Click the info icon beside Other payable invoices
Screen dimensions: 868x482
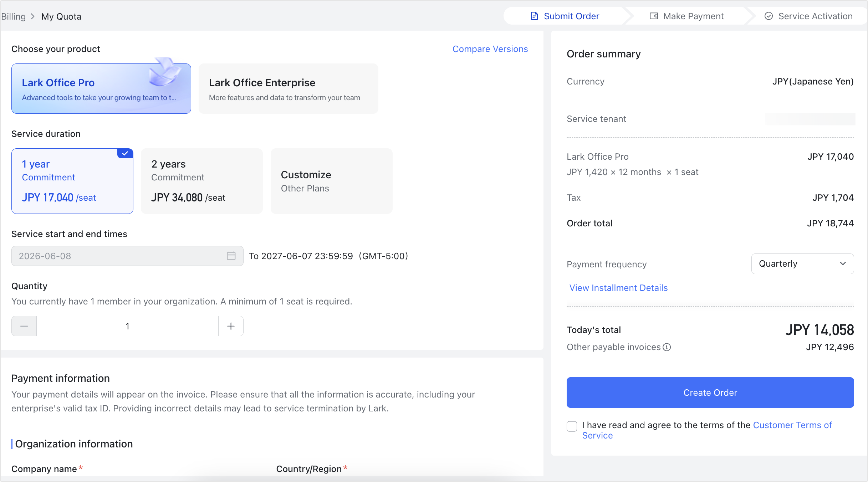pos(667,347)
